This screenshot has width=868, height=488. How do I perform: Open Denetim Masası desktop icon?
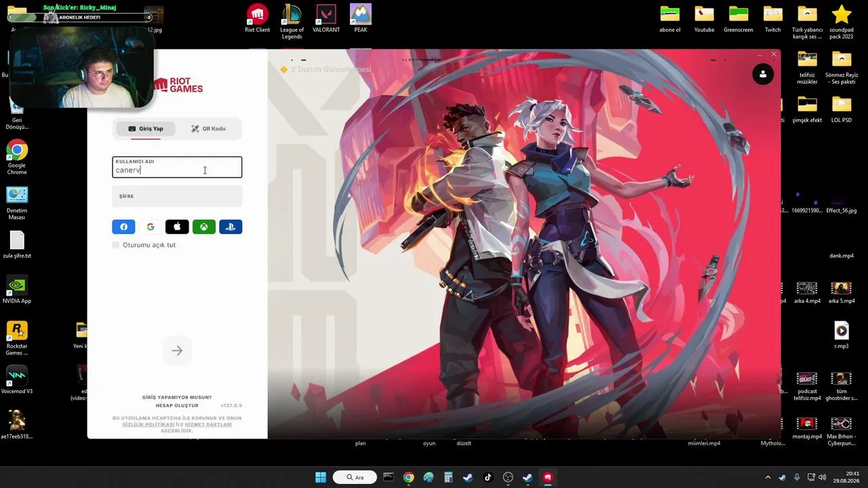pyautogui.click(x=17, y=203)
